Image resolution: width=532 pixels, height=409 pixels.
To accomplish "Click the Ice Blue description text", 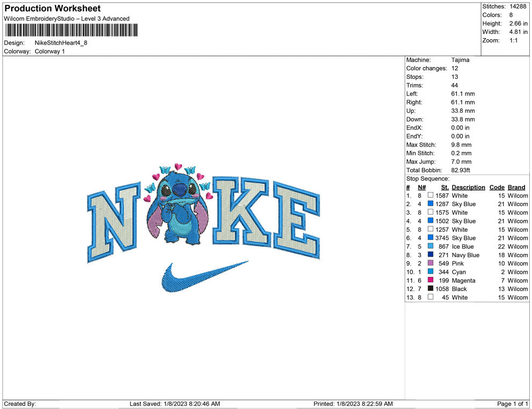I will coord(463,246).
